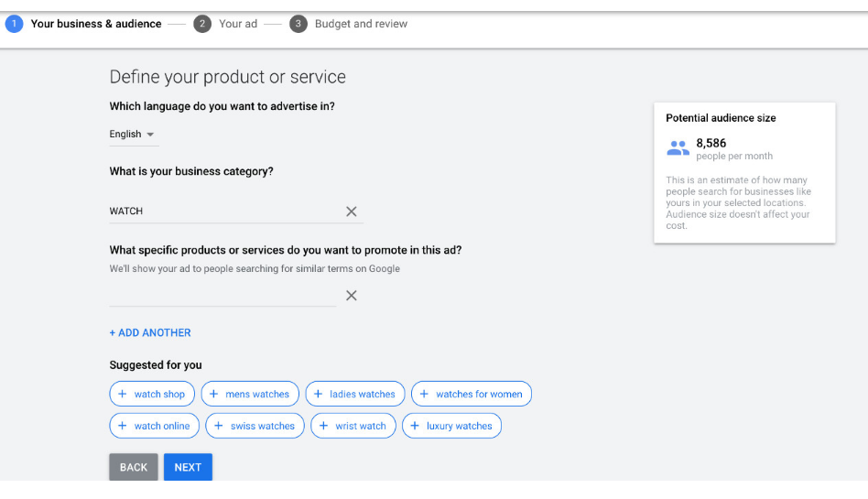The image size is (868, 499).
Task: Go to step 2 Your ad
Action: [x=225, y=24]
